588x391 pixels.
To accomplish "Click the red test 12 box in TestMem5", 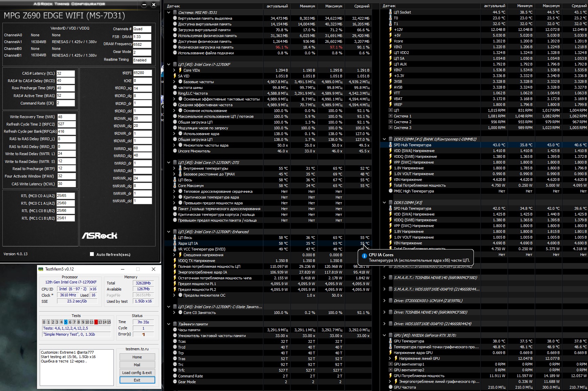I will point(96,322).
